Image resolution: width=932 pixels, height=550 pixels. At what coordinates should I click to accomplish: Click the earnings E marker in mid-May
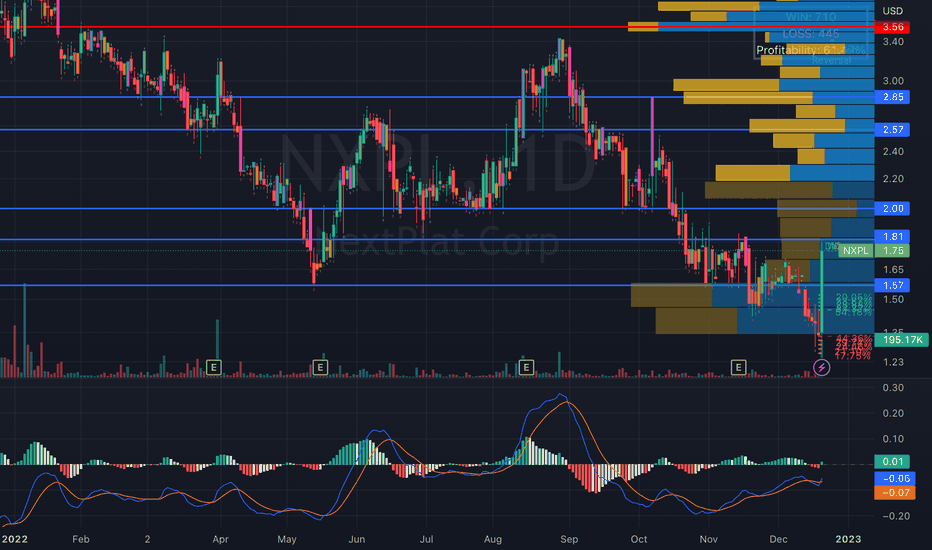pos(320,367)
